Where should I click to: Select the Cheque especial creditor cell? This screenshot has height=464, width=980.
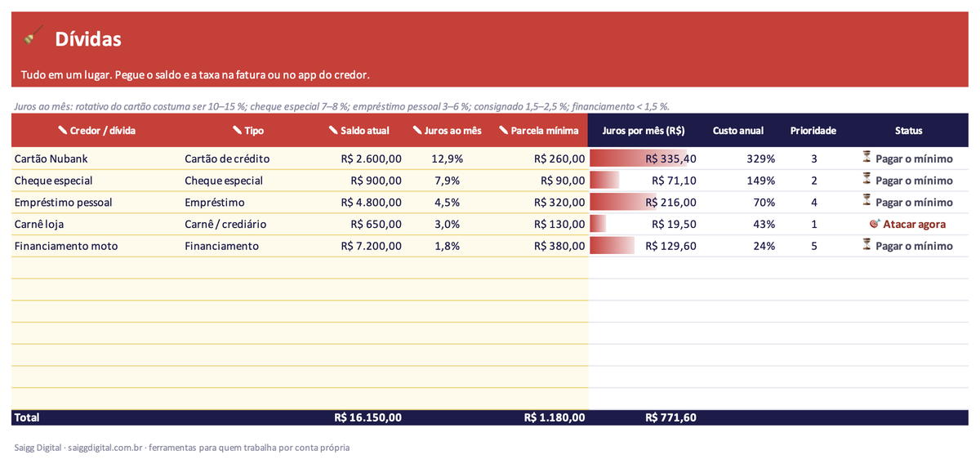96,181
